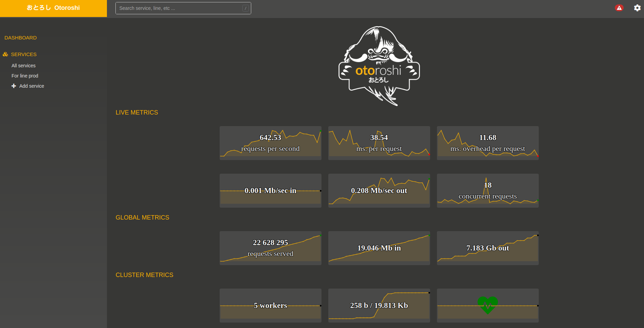Click the 5 workers cluster card

tap(270, 306)
